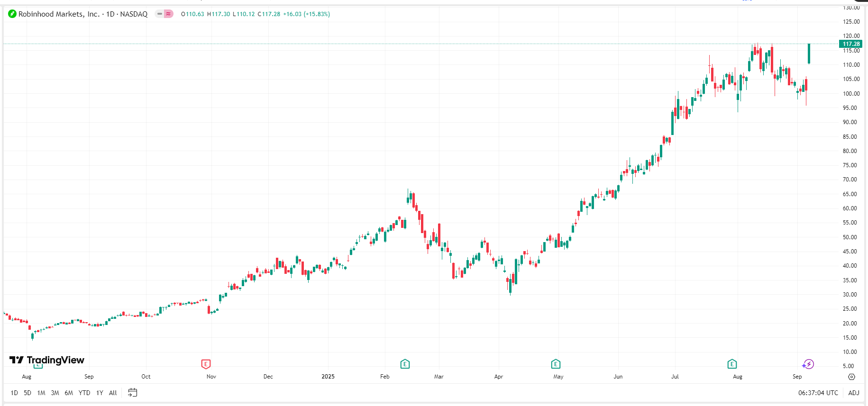
Task: Open the timezone menu showing UTC time
Action: point(818,393)
